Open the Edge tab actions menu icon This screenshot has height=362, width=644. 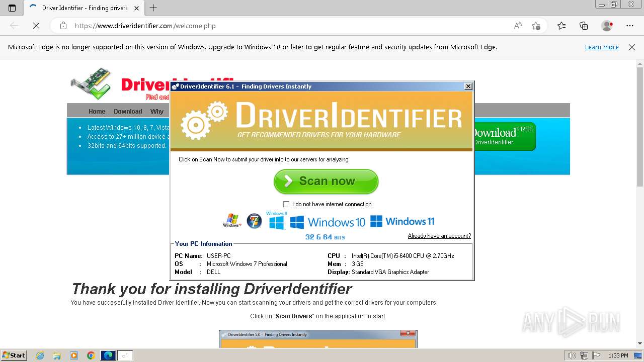pyautogui.click(x=12, y=8)
